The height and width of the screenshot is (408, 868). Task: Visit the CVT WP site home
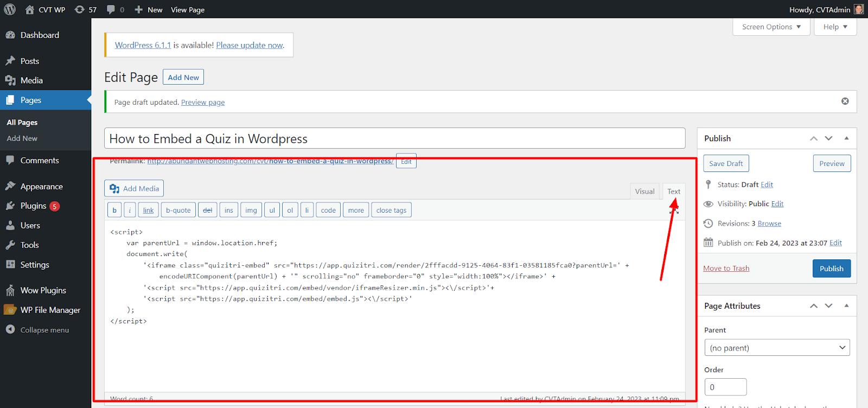coord(45,10)
